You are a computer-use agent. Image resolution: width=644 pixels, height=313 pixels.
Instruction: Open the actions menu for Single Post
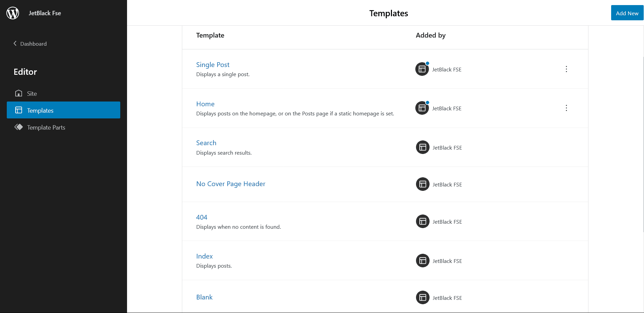(566, 69)
